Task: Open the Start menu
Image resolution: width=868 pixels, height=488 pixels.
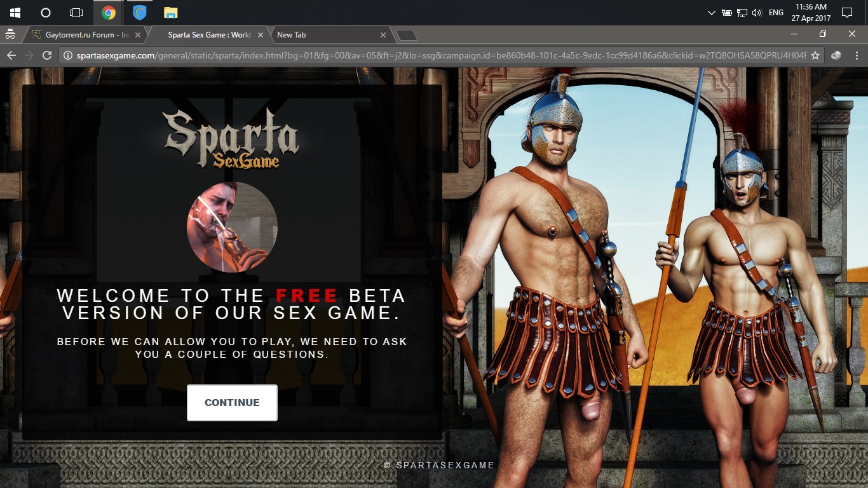Action: (14, 12)
